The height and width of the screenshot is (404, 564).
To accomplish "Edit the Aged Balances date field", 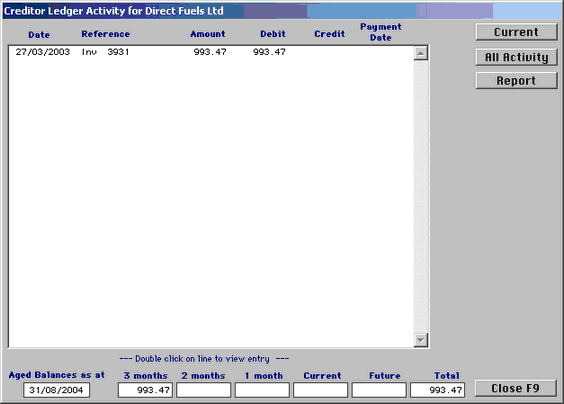I will pos(56,390).
